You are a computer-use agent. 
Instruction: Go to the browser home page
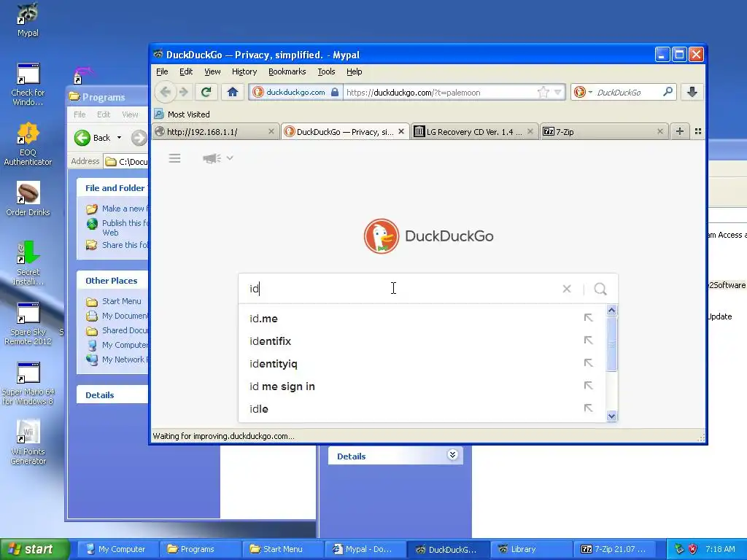(x=233, y=92)
